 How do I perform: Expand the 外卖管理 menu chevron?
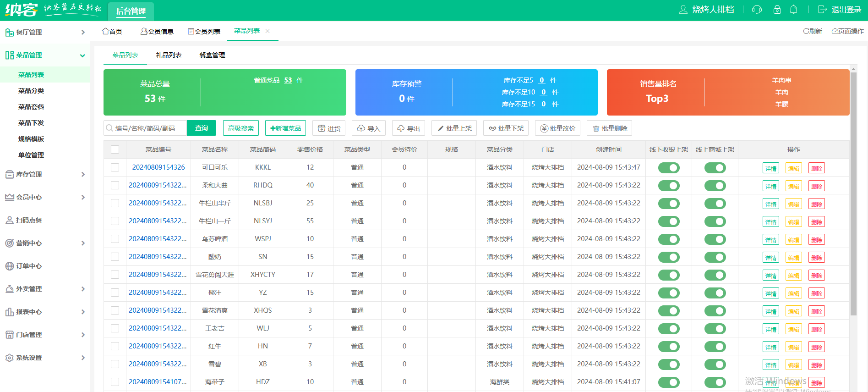pyautogui.click(x=83, y=289)
